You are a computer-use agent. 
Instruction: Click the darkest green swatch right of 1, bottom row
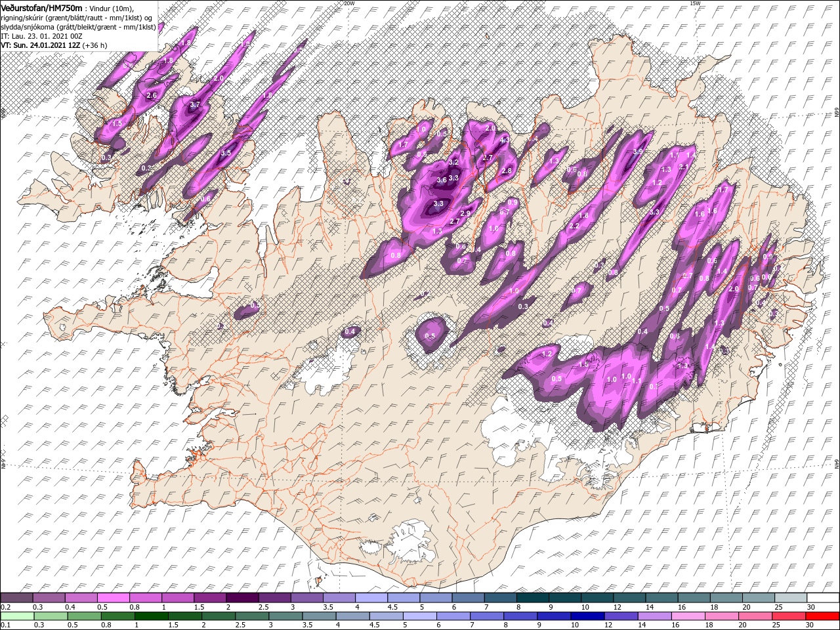(x=151, y=616)
